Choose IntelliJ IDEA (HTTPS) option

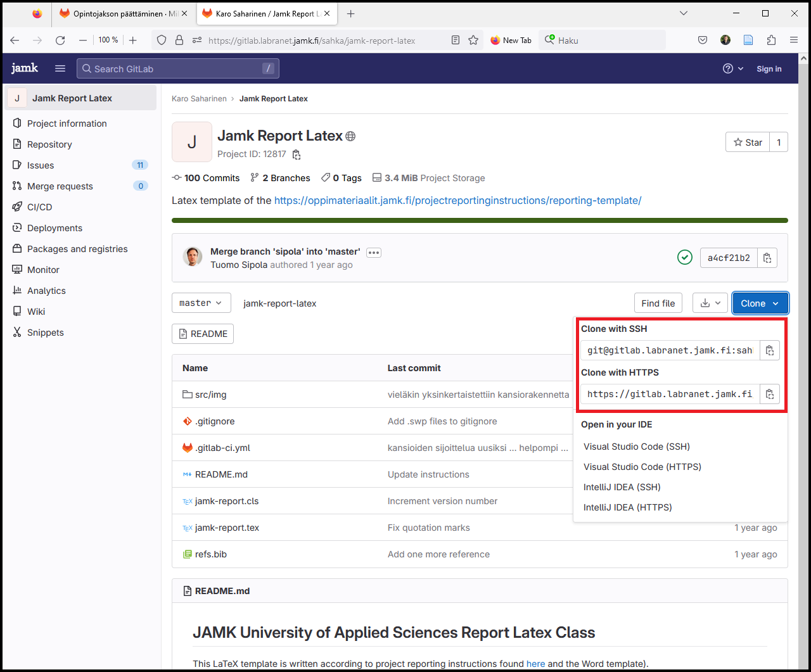click(x=627, y=507)
